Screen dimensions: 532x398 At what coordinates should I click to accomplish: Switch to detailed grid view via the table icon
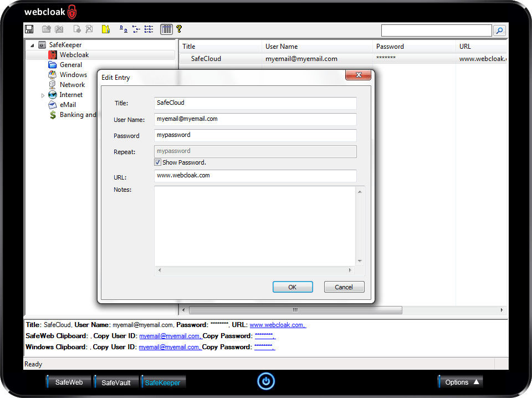click(x=166, y=29)
